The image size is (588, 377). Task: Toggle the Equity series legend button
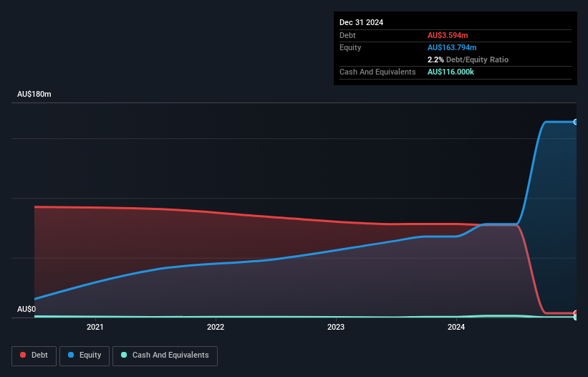(x=85, y=355)
